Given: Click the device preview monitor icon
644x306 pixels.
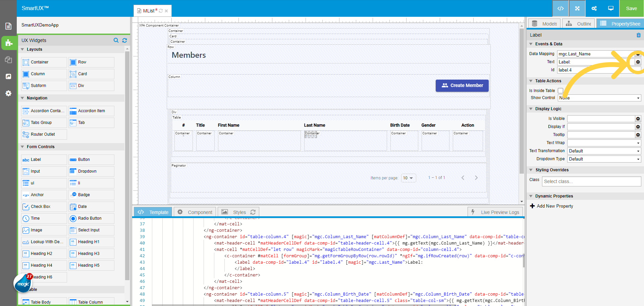Looking at the screenshot, I should point(610,8).
